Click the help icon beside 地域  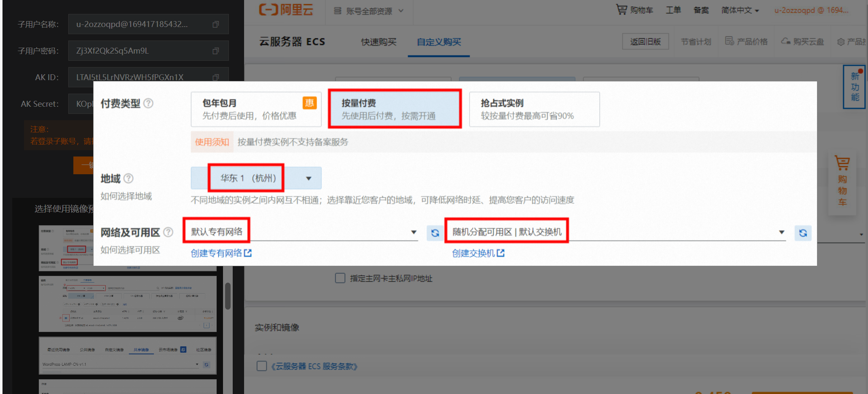pyautogui.click(x=129, y=178)
